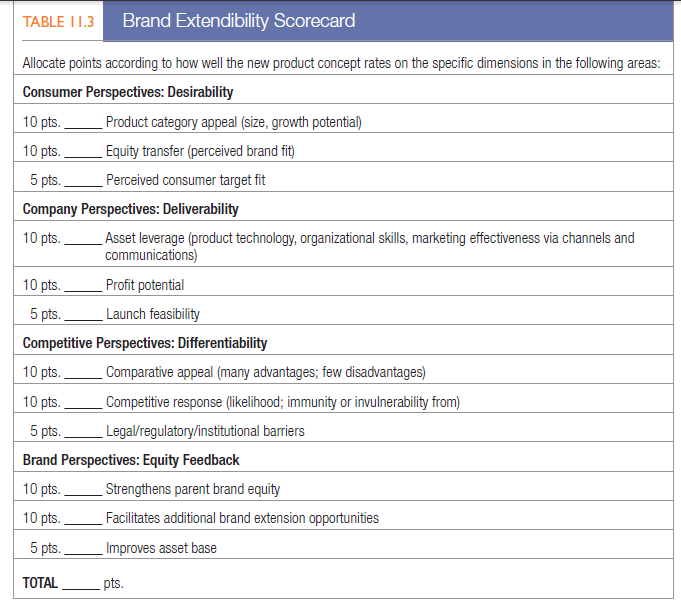The image size is (681, 605).
Task: Select the Competitive Perspectives: Differentiability heading
Action: tap(144, 343)
